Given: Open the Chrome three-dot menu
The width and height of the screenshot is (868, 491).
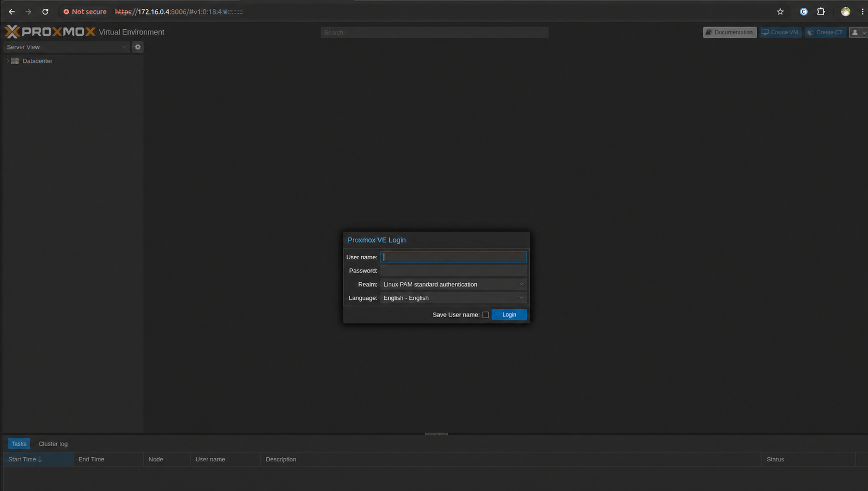Looking at the screenshot, I should point(862,11).
